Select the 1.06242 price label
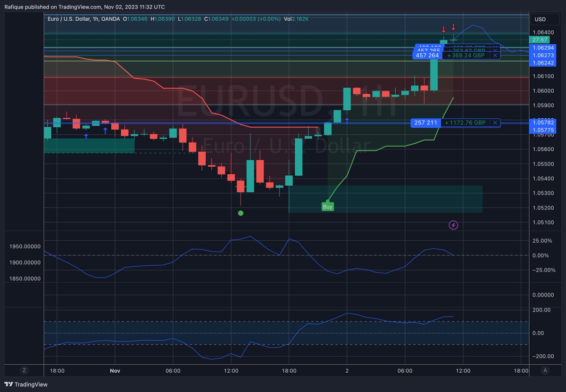566x392 pixels. point(543,63)
